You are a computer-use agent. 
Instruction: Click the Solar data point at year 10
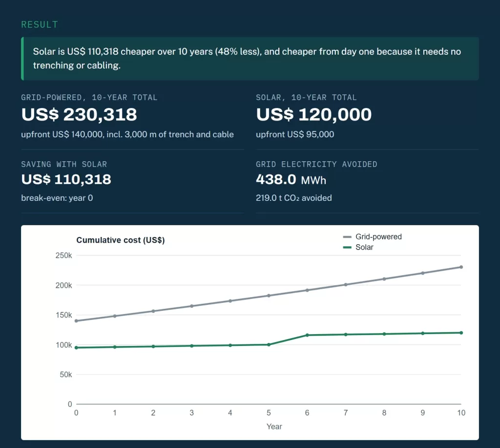click(461, 333)
